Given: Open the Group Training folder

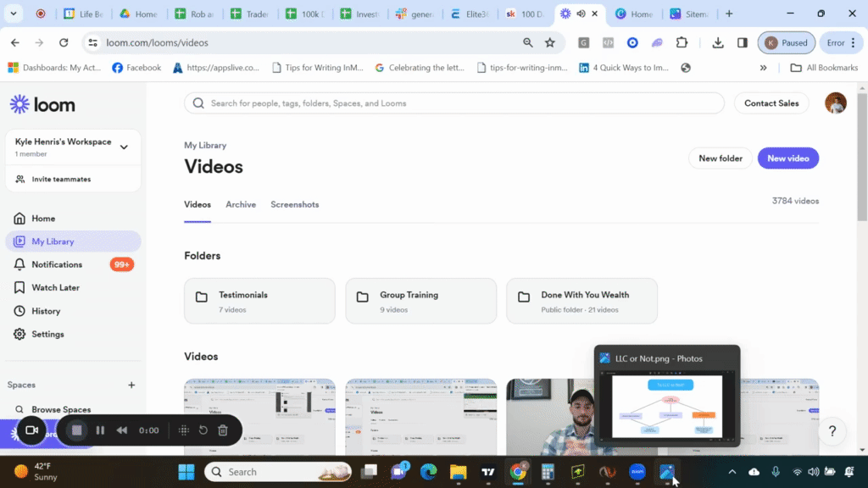Looking at the screenshot, I should 420,301.
